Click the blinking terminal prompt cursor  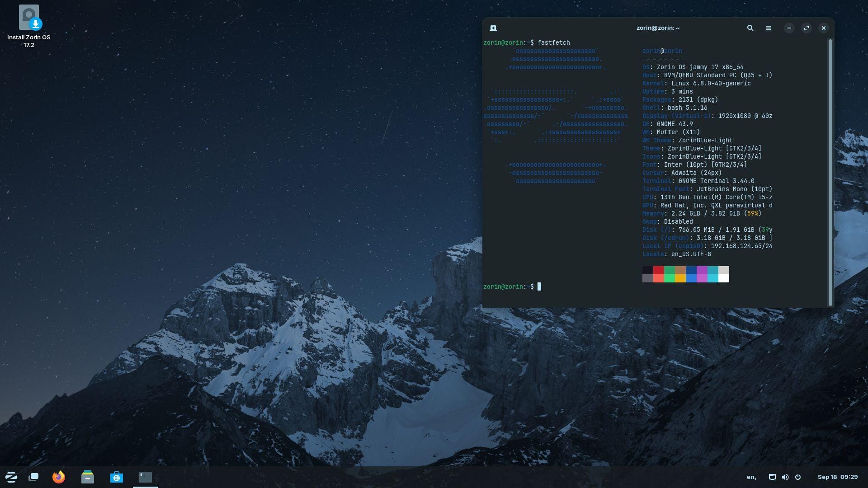pyautogui.click(x=539, y=286)
